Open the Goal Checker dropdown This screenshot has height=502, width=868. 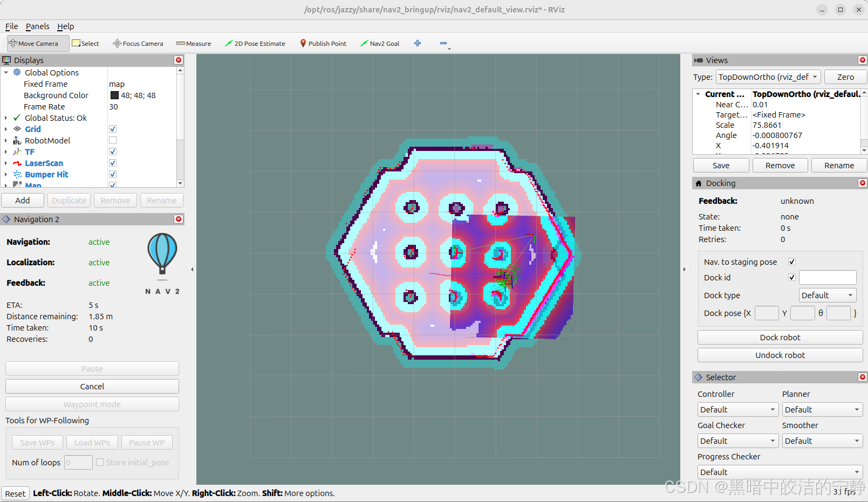pos(738,441)
